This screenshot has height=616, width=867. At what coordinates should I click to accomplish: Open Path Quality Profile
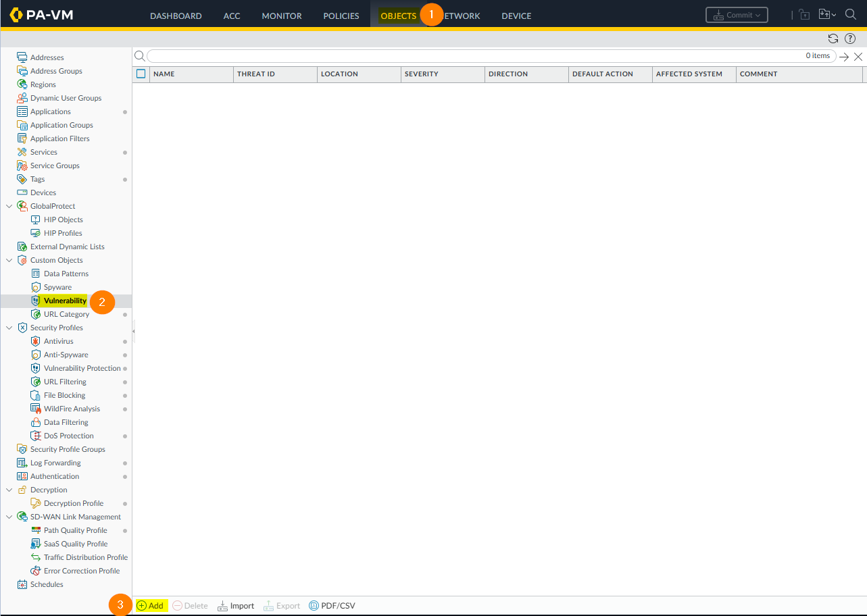(76, 530)
